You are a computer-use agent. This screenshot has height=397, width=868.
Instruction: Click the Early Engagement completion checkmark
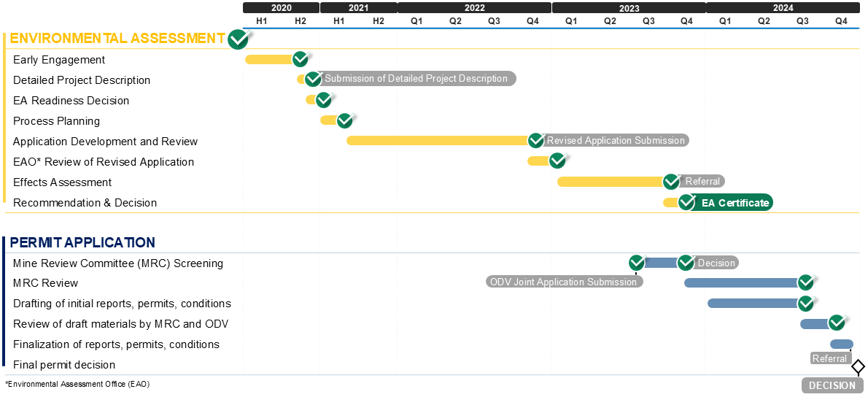pyautogui.click(x=301, y=59)
